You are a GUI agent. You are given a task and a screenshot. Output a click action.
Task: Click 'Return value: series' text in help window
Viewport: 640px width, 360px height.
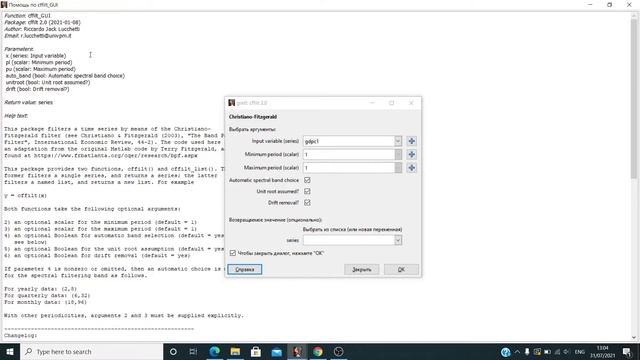(x=29, y=102)
